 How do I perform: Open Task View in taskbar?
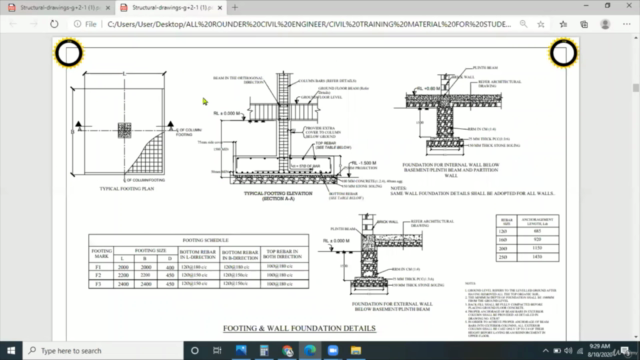[x=217, y=351]
